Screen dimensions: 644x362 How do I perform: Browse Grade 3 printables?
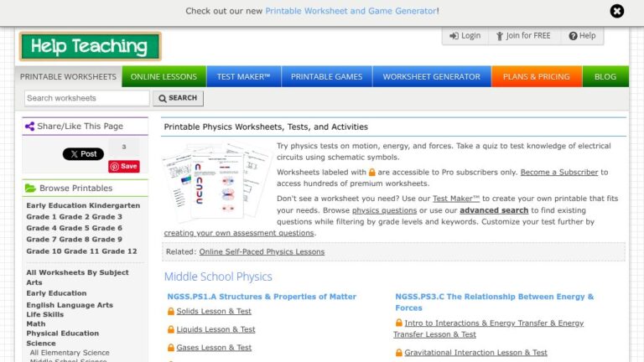tap(107, 217)
